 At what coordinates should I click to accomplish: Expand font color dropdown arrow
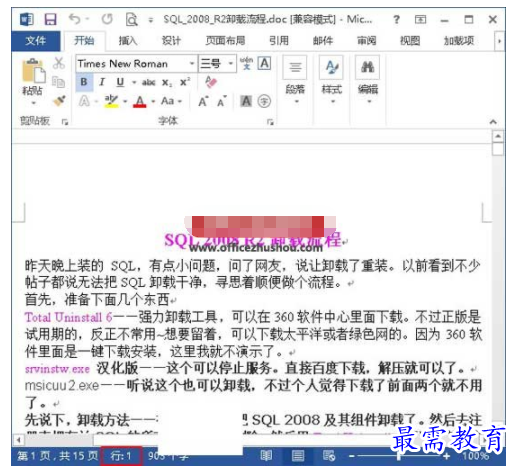point(153,101)
